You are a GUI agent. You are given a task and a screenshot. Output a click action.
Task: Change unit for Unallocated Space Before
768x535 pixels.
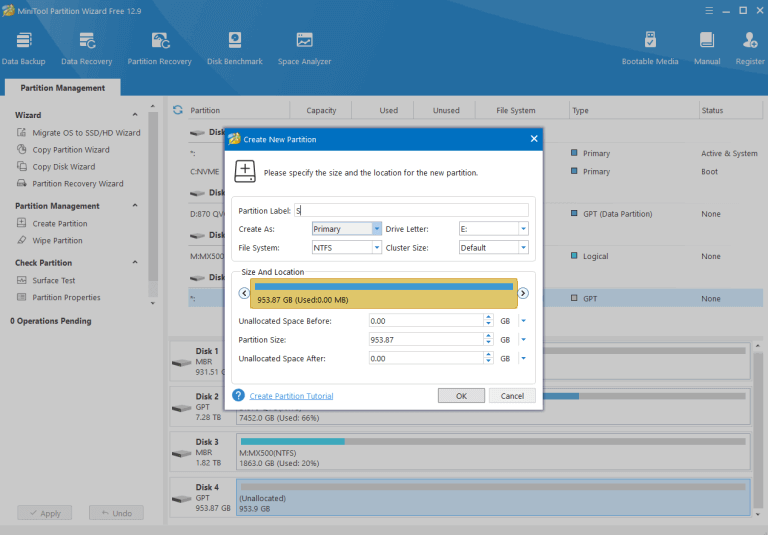coord(524,321)
